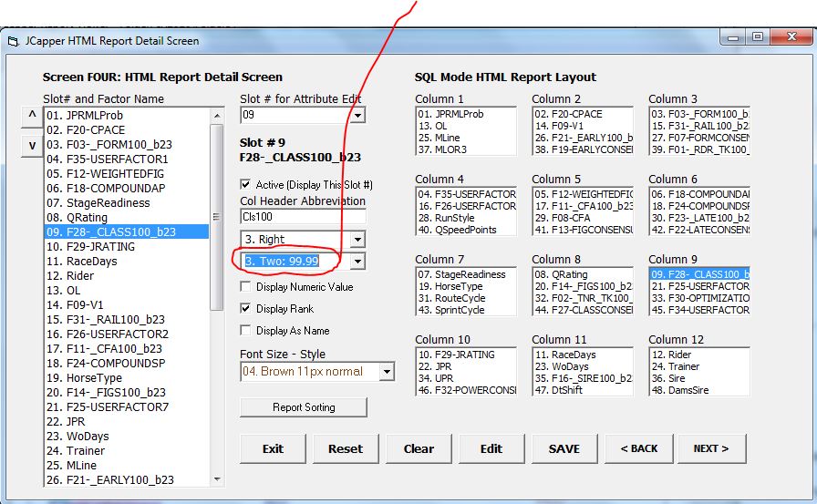Select 19. HorseType in slot list

coord(127,378)
